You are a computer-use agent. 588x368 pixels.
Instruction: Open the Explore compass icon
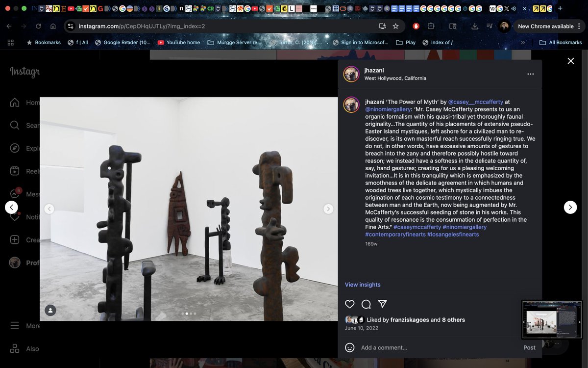15,148
